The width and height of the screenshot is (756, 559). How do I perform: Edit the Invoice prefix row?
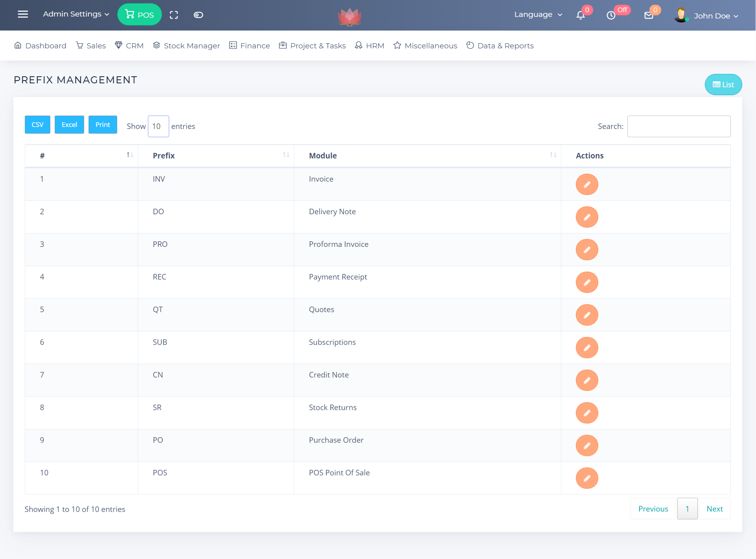coord(586,184)
